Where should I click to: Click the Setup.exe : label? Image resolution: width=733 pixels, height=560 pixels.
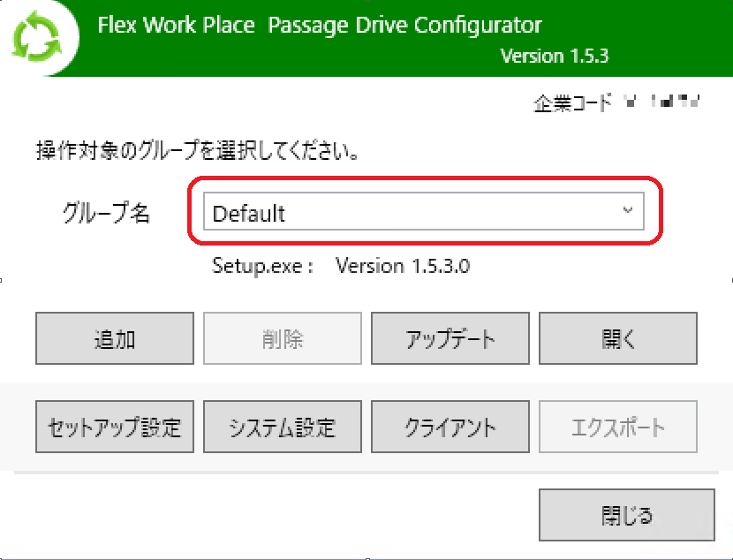click(262, 266)
